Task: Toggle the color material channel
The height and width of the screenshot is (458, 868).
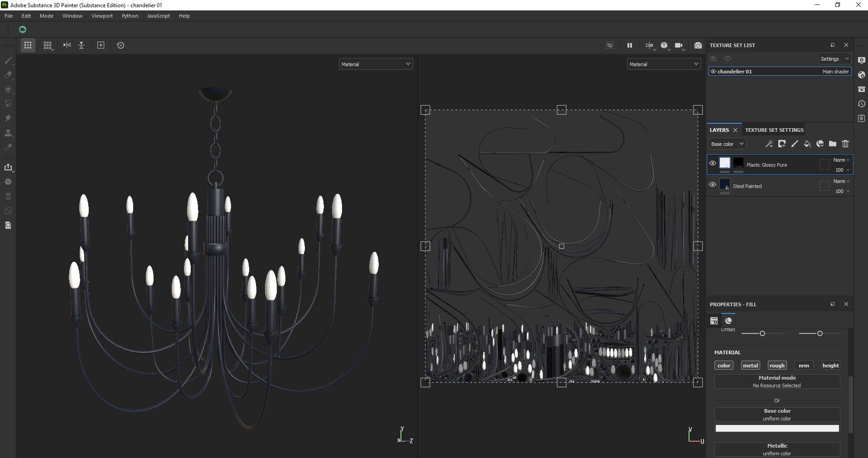Action: (x=724, y=366)
